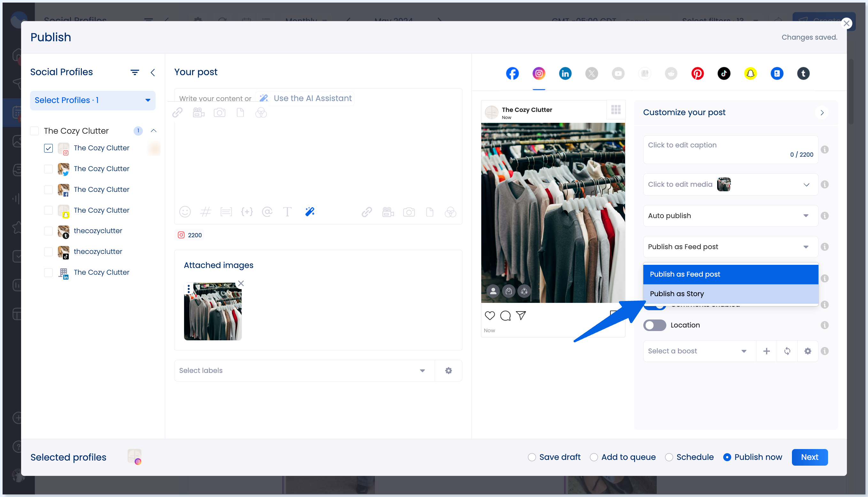Click the mention @ icon
Image resolution: width=868 pixels, height=497 pixels.
tap(267, 212)
